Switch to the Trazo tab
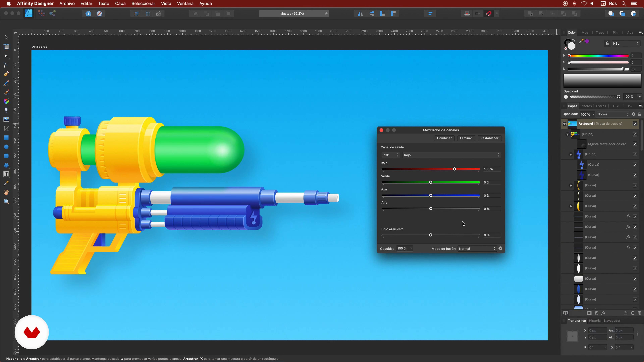Screen dimensions: 644x362 click(x=600, y=33)
